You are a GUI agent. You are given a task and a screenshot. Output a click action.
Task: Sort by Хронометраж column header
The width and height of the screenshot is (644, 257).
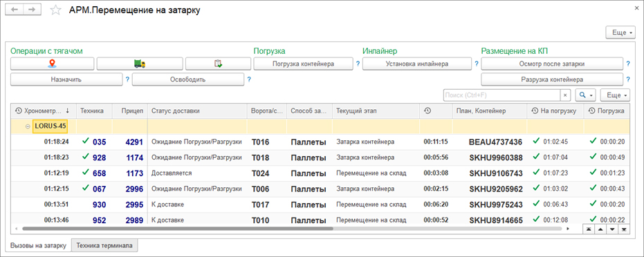point(44,111)
